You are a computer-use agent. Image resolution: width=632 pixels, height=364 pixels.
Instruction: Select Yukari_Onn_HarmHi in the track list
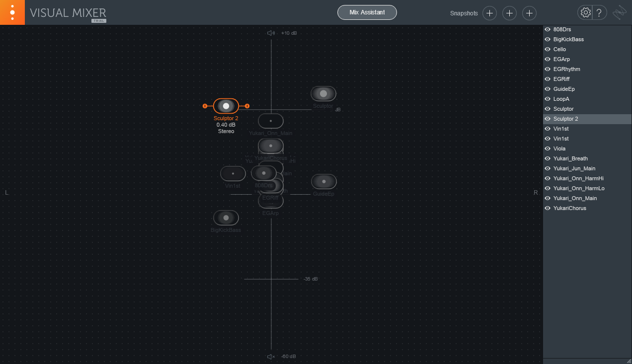[x=587, y=178]
